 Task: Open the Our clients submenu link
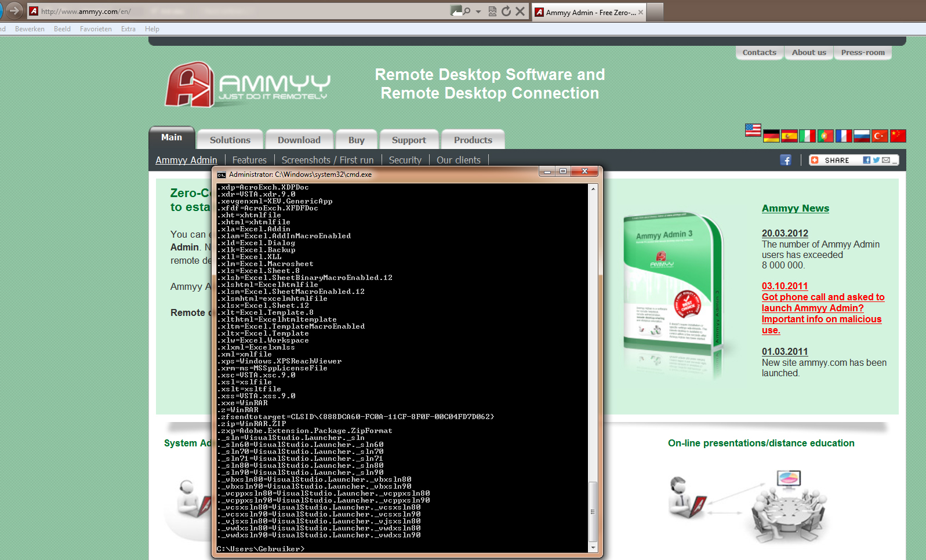point(459,160)
